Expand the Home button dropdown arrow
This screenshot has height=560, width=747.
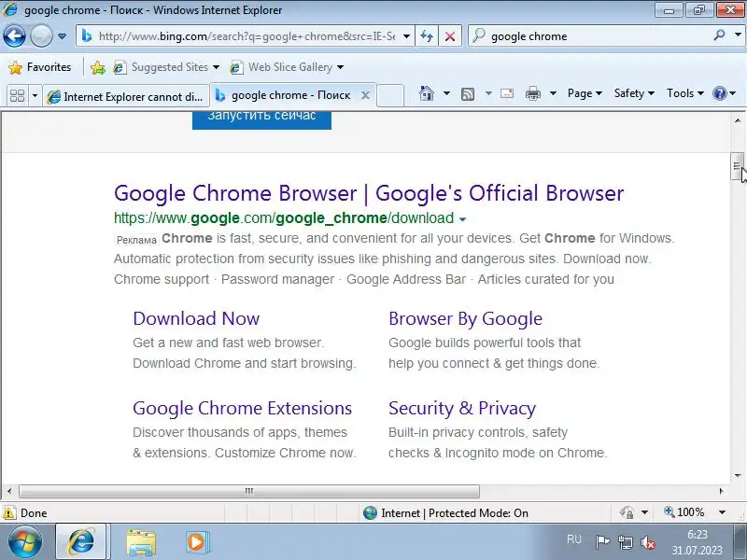tap(446, 93)
